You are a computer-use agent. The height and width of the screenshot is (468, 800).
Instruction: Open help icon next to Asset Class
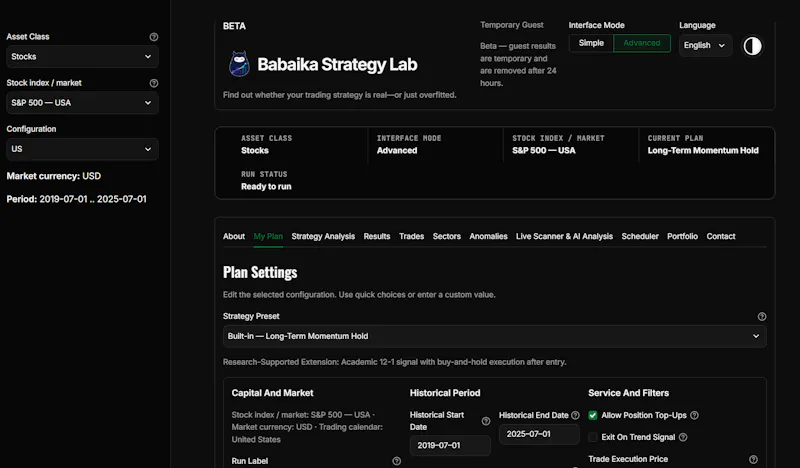tap(154, 37)
